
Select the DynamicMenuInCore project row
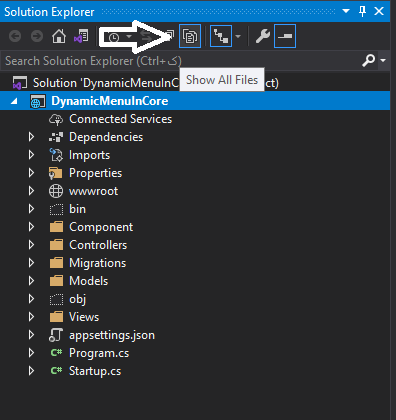pos(195,101)
